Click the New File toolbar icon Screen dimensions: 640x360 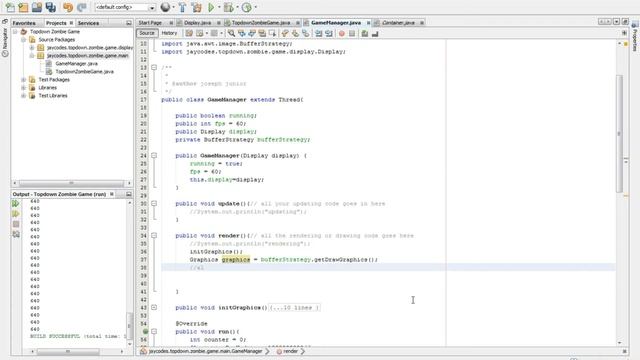(10, 7)
